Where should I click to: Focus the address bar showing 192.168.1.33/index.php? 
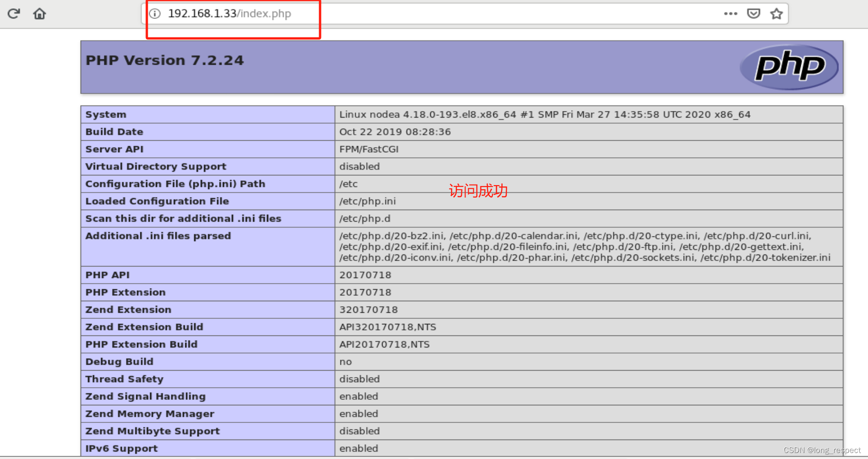[465, 13]
